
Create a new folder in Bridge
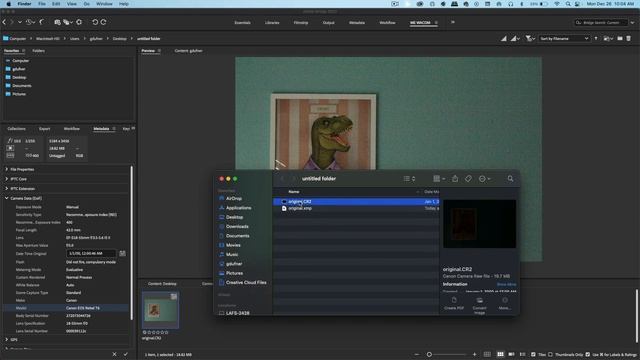620,38
